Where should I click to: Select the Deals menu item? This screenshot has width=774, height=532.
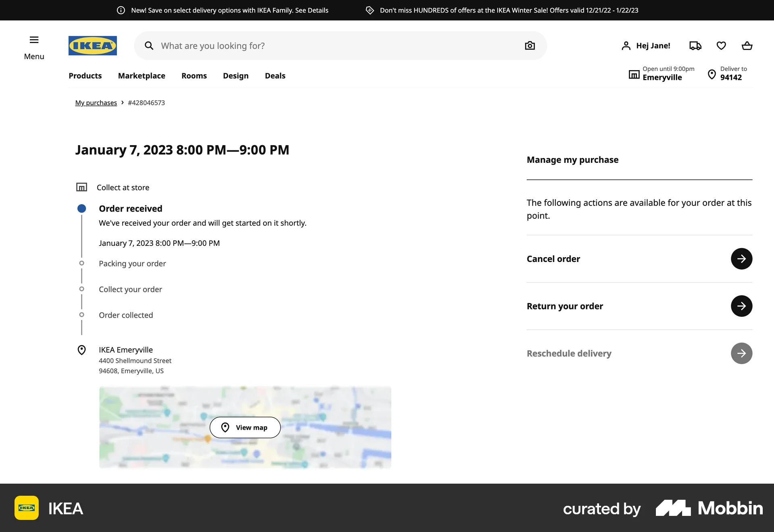(275, 76)
